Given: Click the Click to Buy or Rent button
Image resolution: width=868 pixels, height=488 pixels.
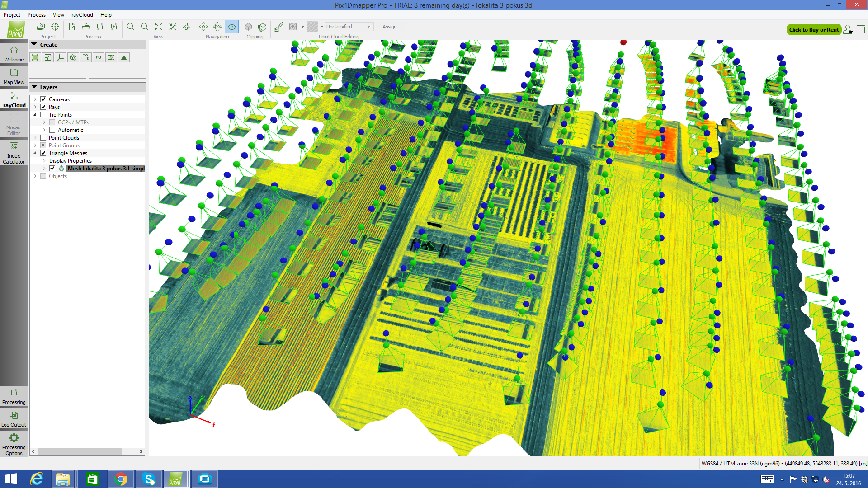Looking at the screenshot, I should pos(814,30).
